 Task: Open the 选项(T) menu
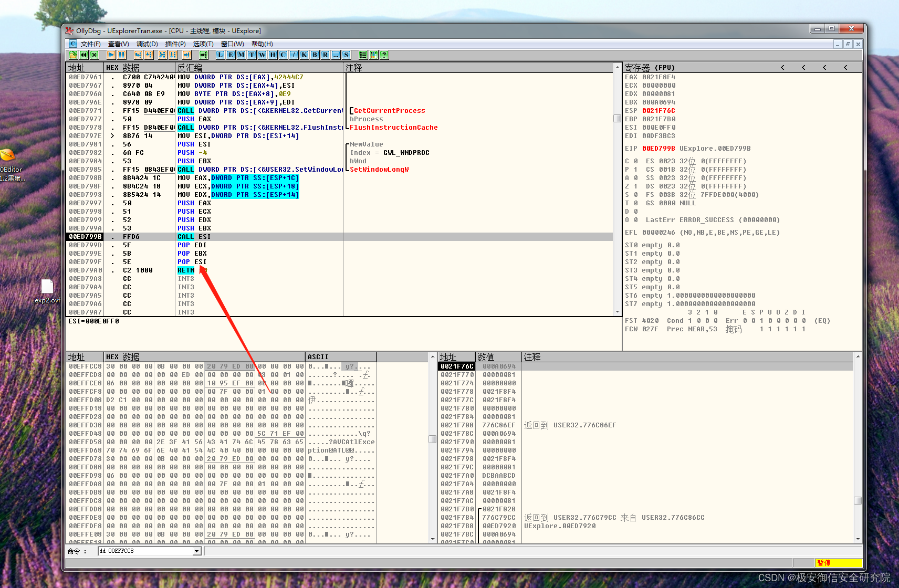coord(203,44)
